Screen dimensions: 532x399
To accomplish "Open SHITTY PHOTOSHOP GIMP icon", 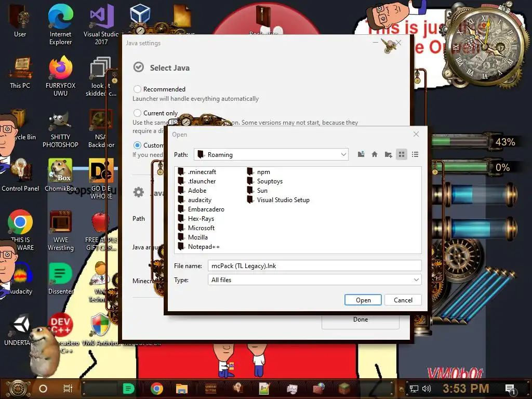I will [x=60, y=130].
